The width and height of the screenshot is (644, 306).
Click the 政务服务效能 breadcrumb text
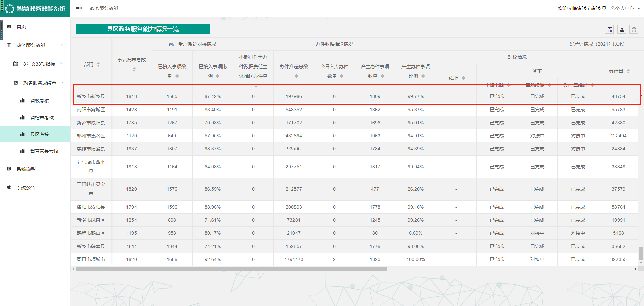tap(104, 8)
